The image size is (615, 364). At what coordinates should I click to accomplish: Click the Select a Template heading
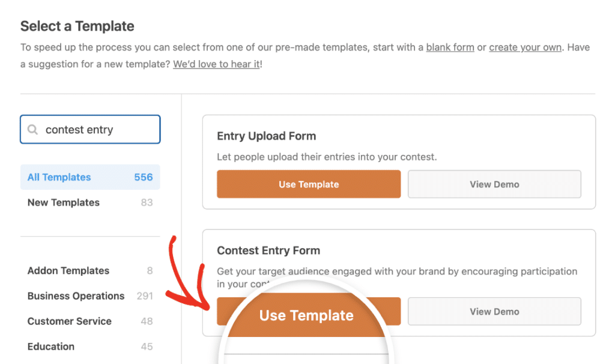point(77,26)
